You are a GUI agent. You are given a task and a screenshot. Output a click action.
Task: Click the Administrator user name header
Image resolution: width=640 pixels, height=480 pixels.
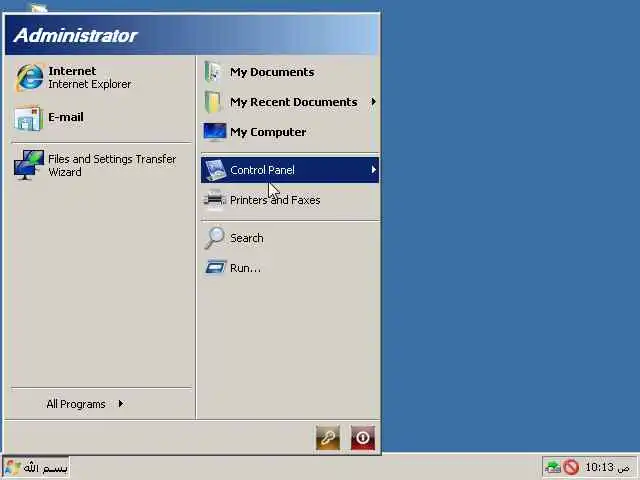click(76, 36)
